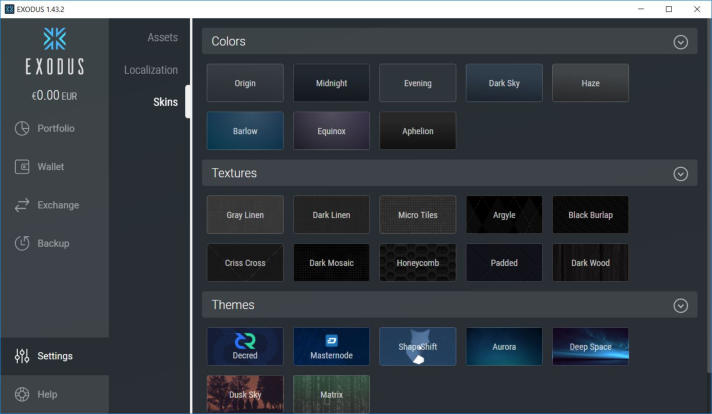Switch to the Assets tab
The width and height of the screenshot is (712, 414).
click(x=163, y=38)
